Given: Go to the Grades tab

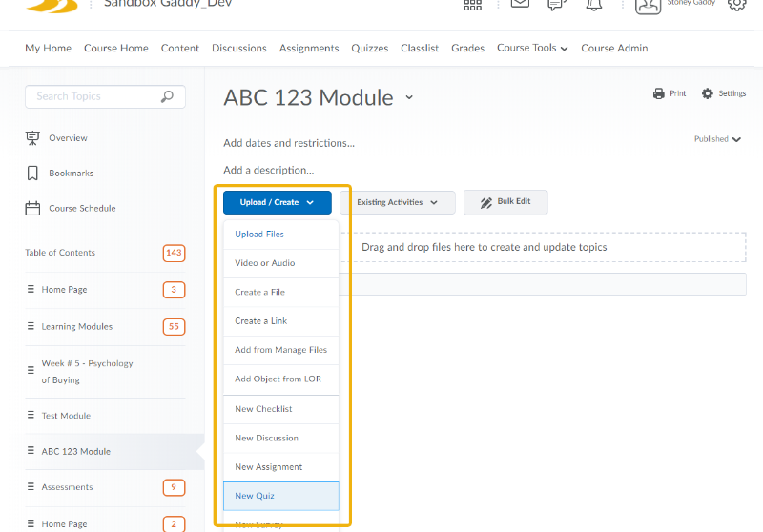Looking at the screenshot, I should (467, 48).
